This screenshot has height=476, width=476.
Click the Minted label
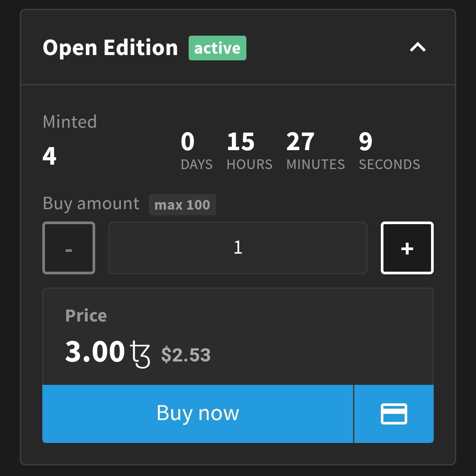(x=70, y=122)
